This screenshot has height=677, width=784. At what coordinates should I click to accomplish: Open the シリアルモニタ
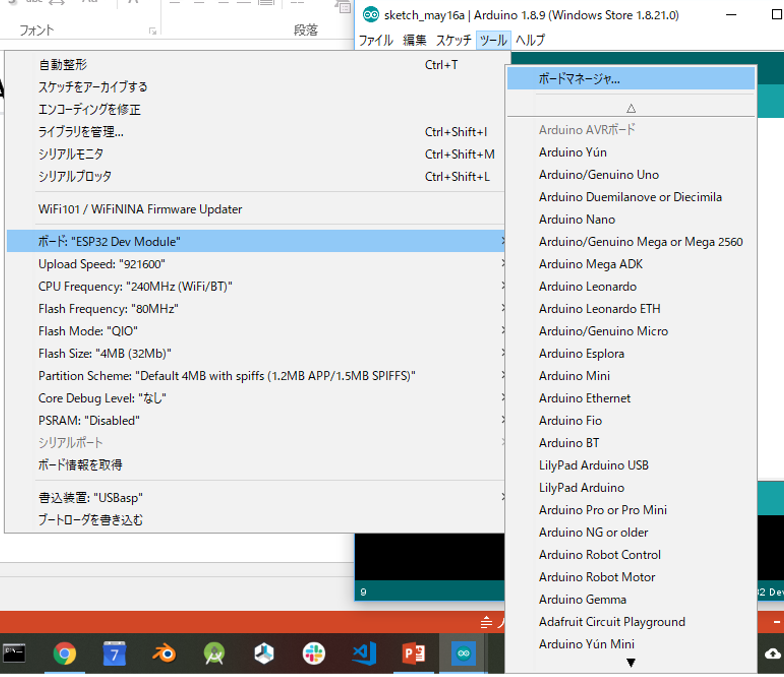point(256,154)
